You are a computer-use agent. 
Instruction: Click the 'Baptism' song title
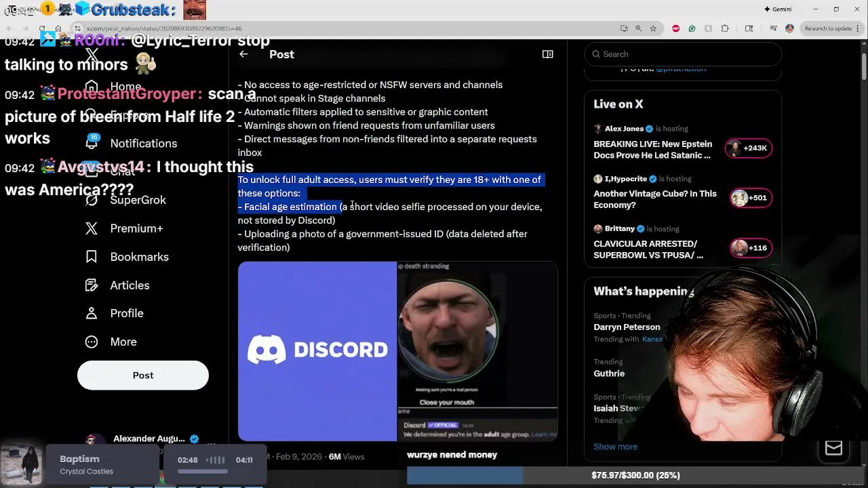pos(79,459)
